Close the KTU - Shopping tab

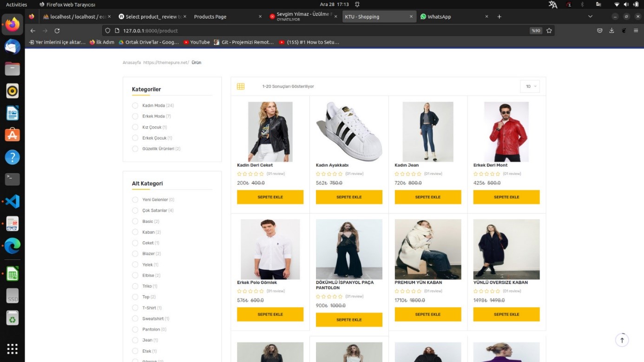[x=411, y=17]
